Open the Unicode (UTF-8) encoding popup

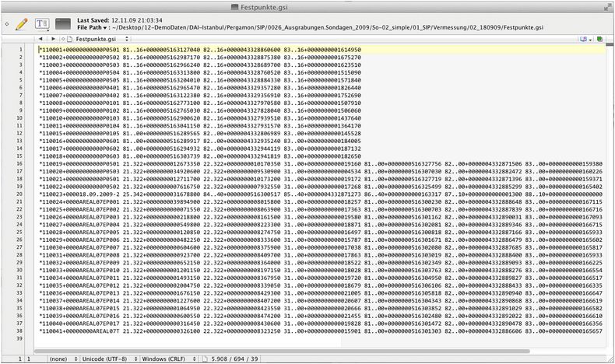point(110,359)
